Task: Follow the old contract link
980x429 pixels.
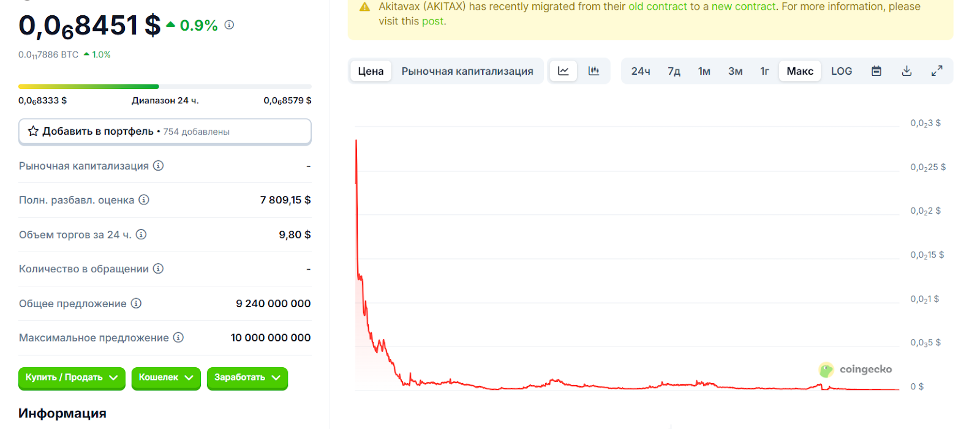Action: tap(658, 7)
